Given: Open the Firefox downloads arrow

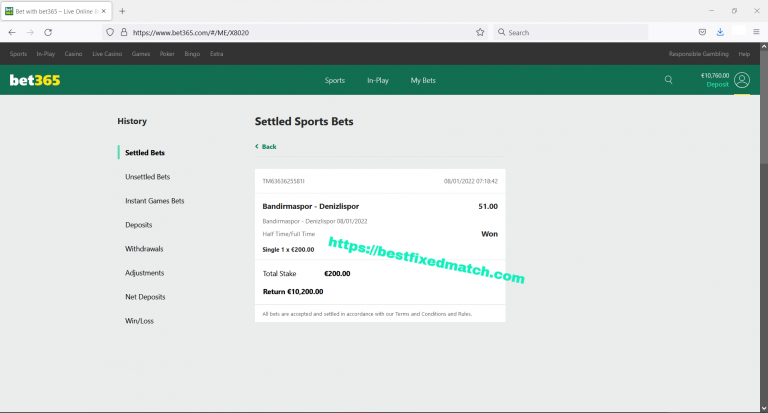Looking at the screenshot, I should click(x=720, y=32).
